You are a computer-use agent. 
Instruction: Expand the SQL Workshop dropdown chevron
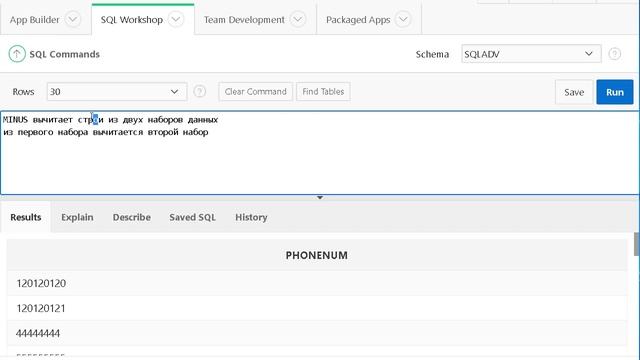click(x=176, y=19)
